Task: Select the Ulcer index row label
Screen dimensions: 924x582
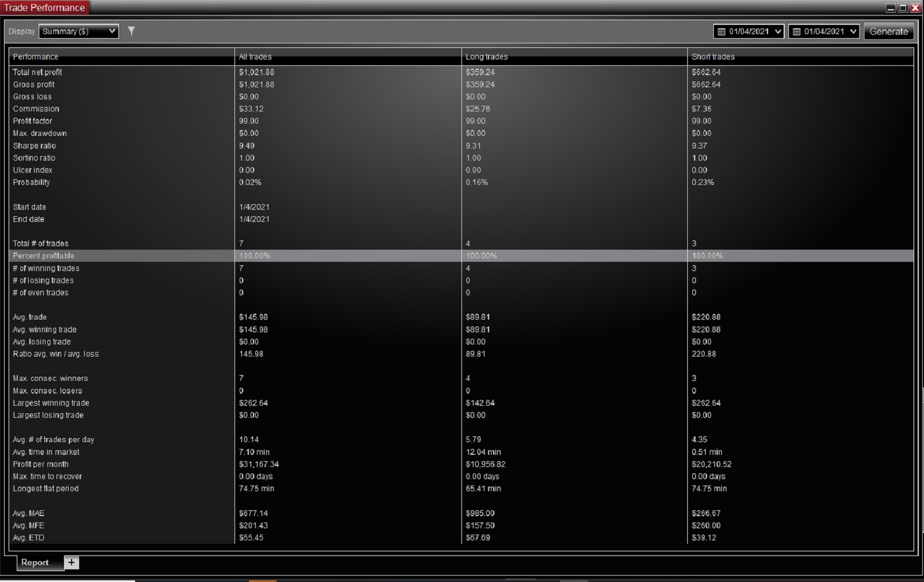Action: click(x=32, y=170)
